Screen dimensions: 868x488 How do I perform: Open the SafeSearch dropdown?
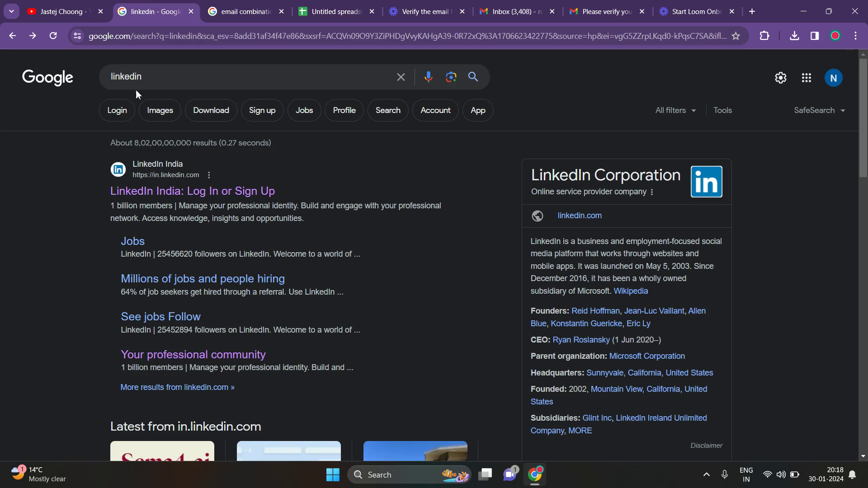(819, 110)
